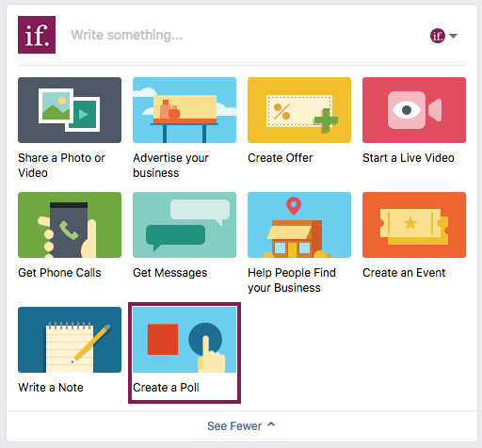This screenshot has height=448, width=482.
Task: Choose the Get Phone Calls tile
Action: [70, 225]
